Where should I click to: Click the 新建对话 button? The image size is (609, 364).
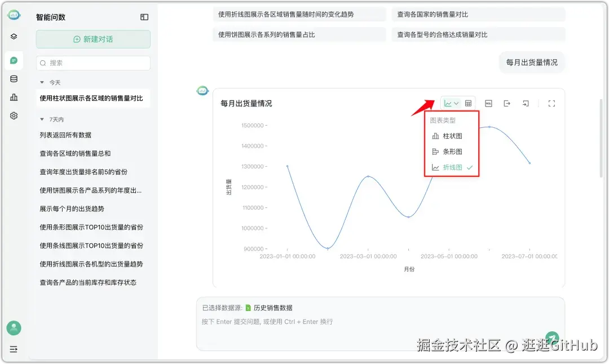[x=92, y=39]
